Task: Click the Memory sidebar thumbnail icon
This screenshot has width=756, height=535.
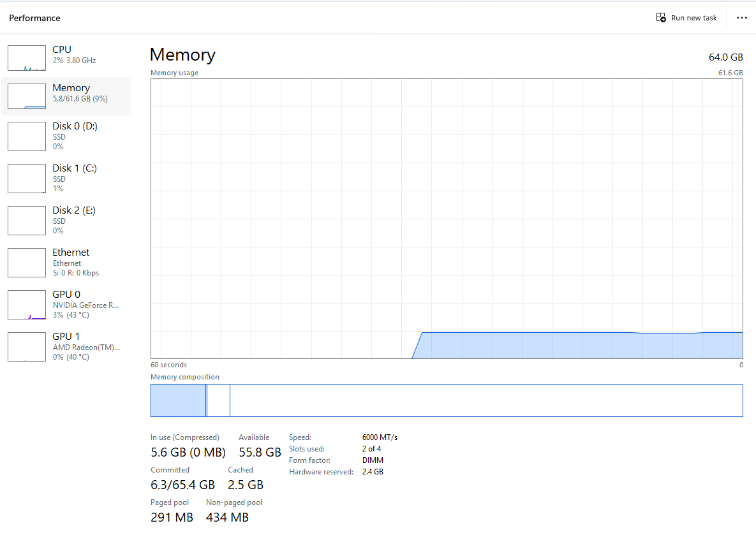Action: 26,96
